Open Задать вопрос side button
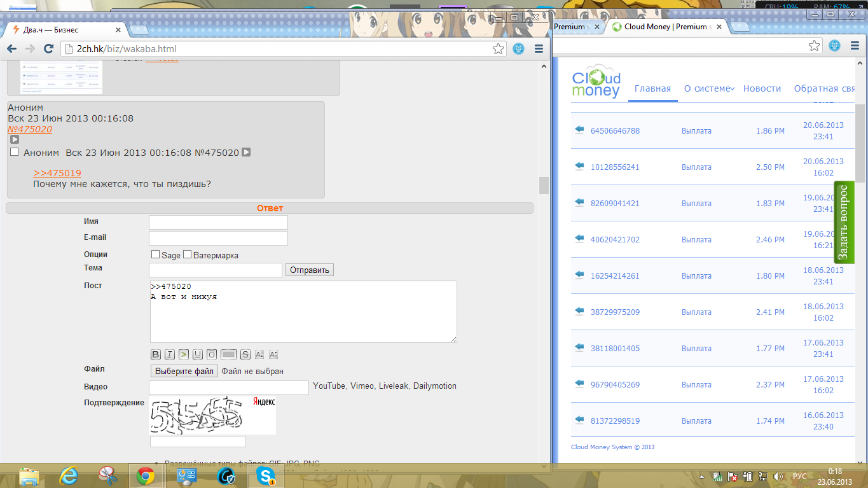Screen dimensions: 868x488 click(844, 222)
